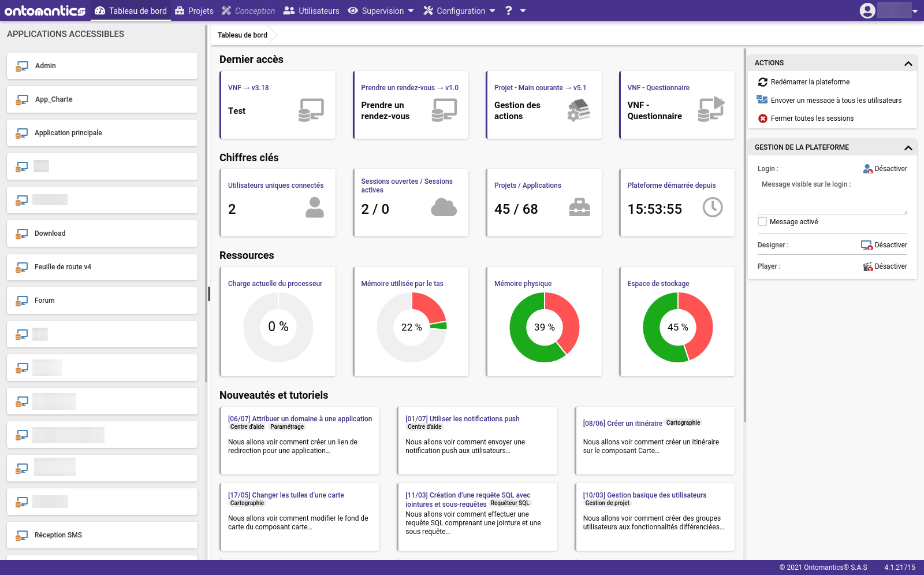The image size is (924, 575).
Task: Click the Player deactivate icon
Action: (x=868, y=266)
